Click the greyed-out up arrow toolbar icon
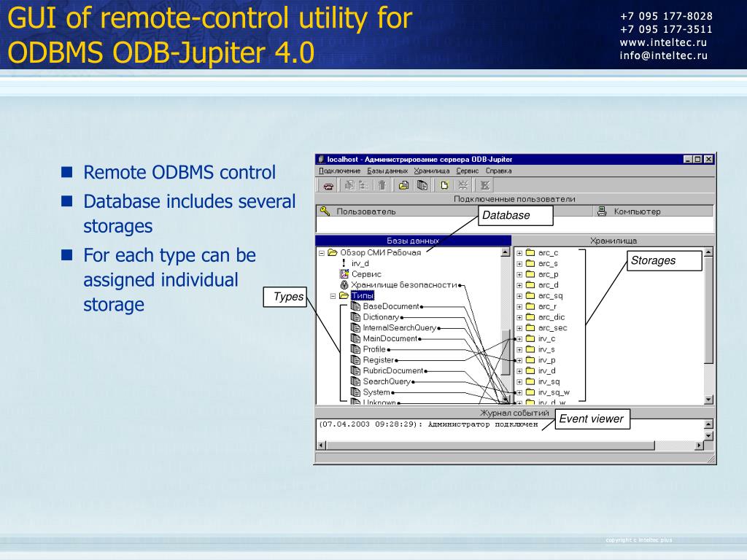747x560 pixels. pos(382,185)
